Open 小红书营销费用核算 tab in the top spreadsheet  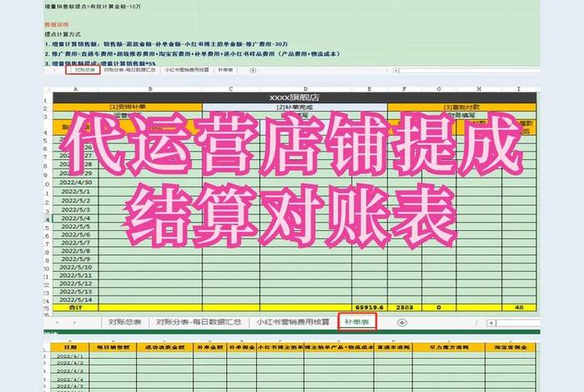point(187,70)
